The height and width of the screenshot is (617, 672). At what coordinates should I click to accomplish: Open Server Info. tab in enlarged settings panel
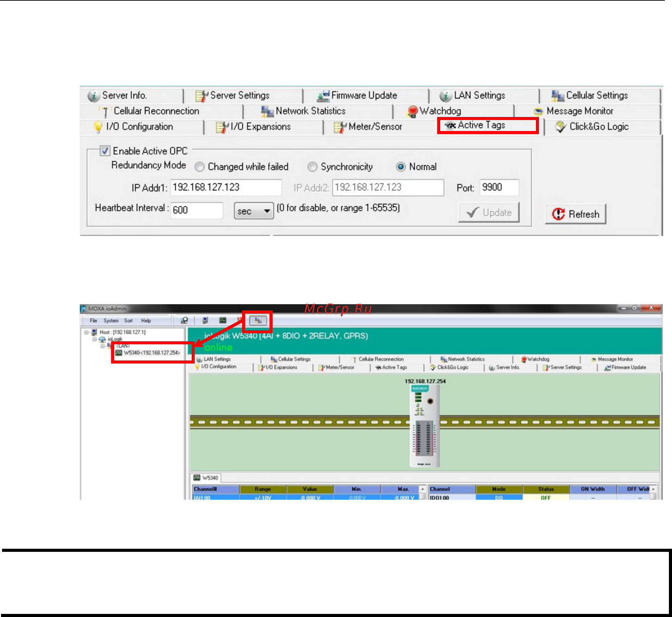[x=132, y=95]
